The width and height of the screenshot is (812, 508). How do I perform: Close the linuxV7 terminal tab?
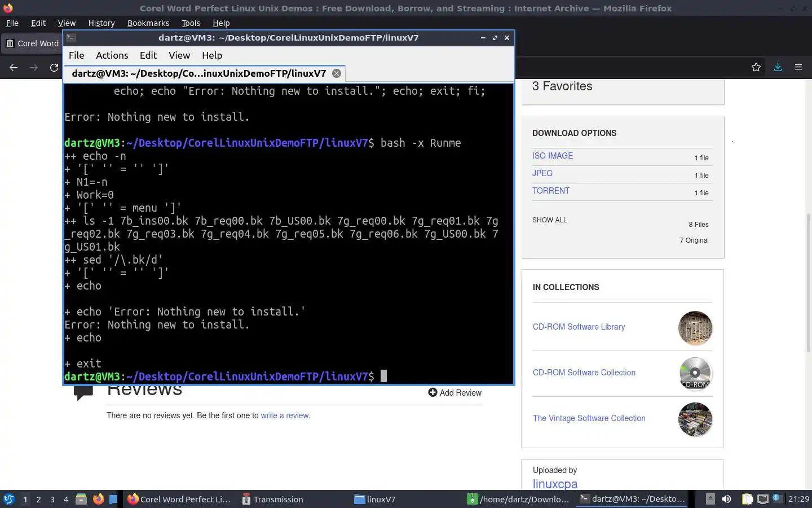pyautogui.click(x=337, y=73)
